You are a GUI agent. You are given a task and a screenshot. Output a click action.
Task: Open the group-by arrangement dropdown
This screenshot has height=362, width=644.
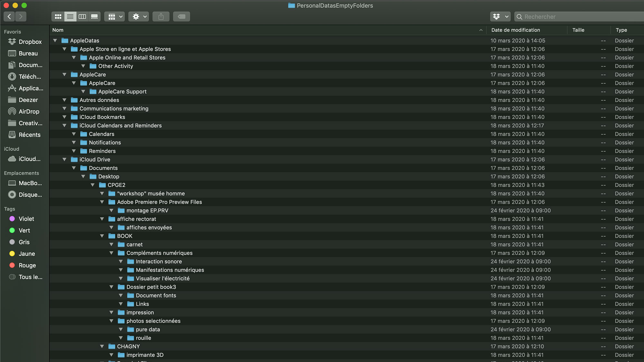(x=115, y=16)
